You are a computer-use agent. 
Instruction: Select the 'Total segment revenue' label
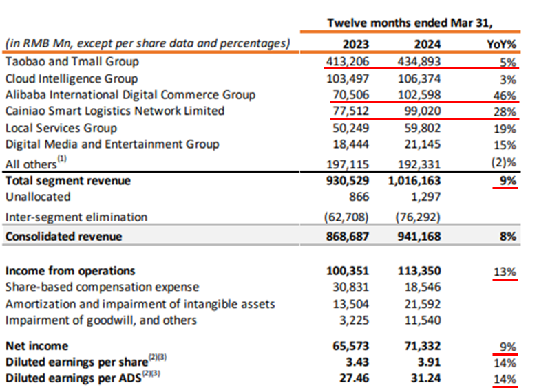pyautogui.click(x=68, y=181)
